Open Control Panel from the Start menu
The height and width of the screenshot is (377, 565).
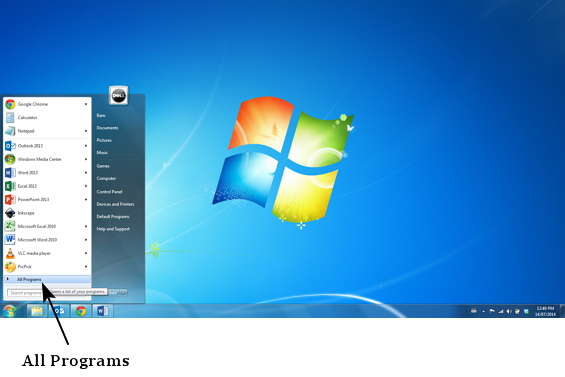(110, 192)
